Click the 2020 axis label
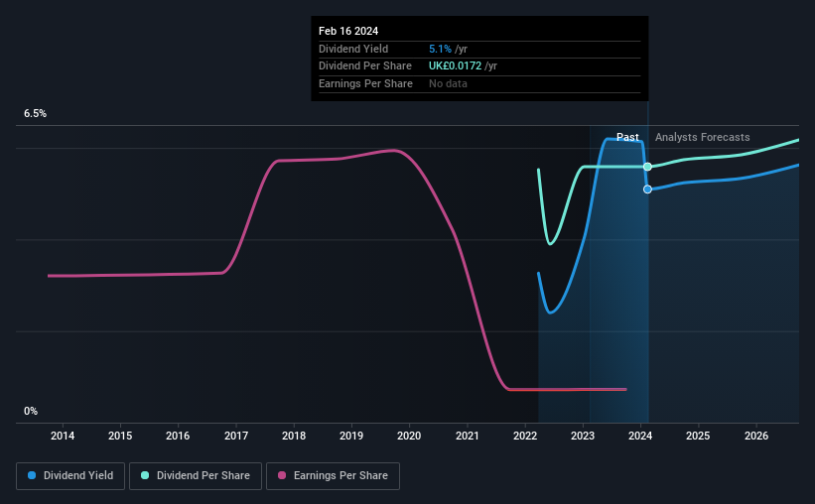The width and height of the screenshot is (815, 504). tap(409, 436)
